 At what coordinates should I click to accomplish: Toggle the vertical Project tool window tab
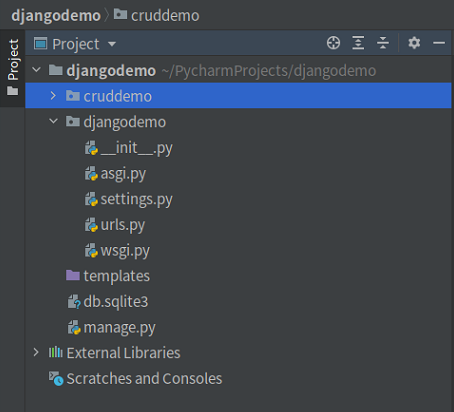coord(13,68)
